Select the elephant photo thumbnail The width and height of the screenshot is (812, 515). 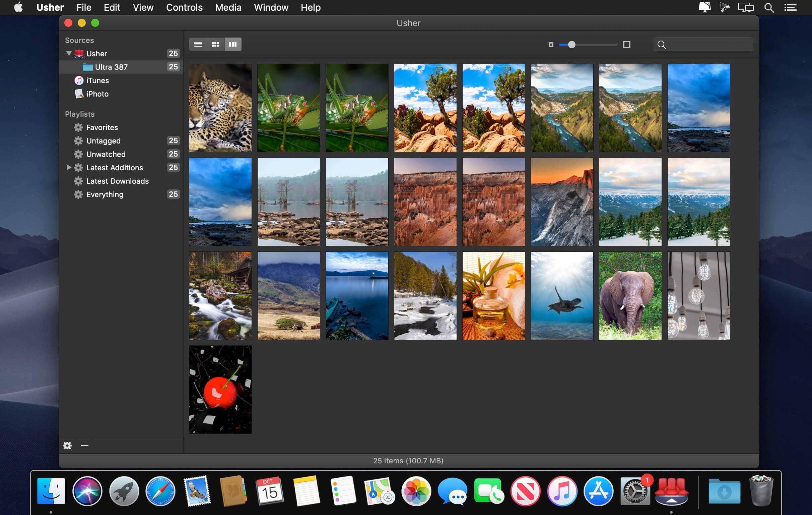click(630, 296)
